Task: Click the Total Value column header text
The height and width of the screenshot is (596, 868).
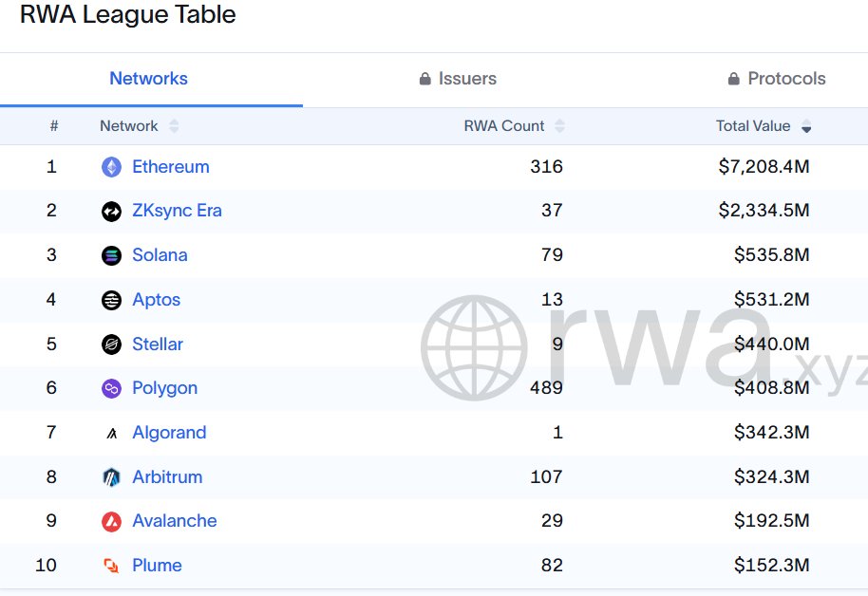Action: tap(753, 126)
